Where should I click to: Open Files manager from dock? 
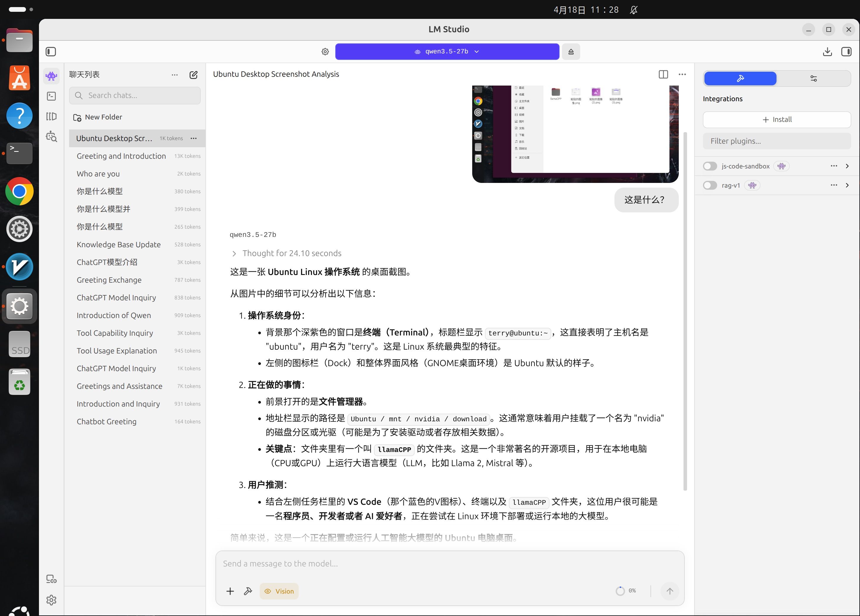[19, 40]
